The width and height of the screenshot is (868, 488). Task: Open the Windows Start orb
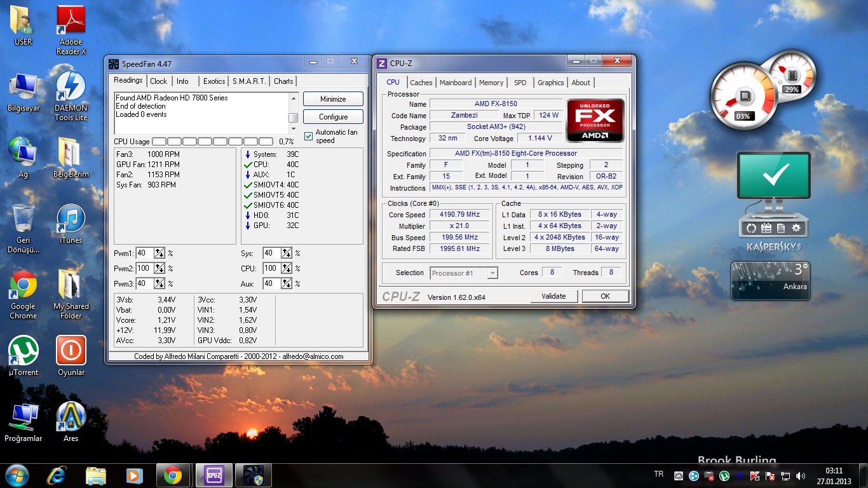17,475
